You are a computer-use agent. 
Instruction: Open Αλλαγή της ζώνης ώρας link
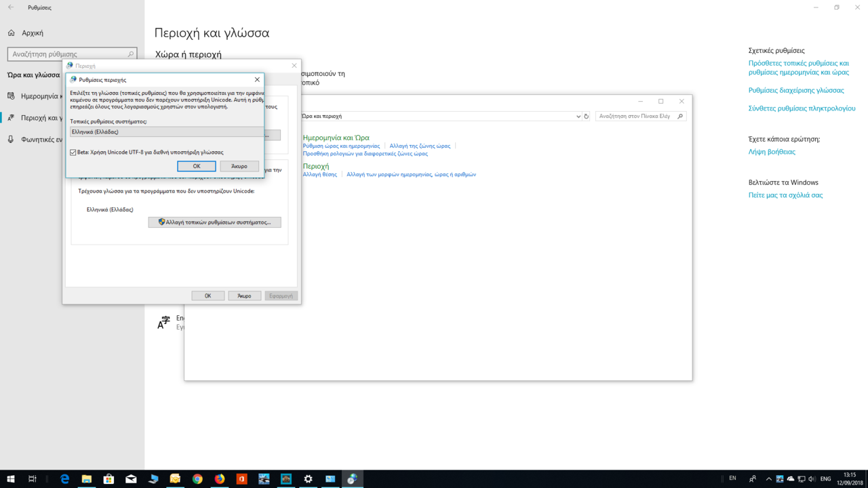coord(420,146)
